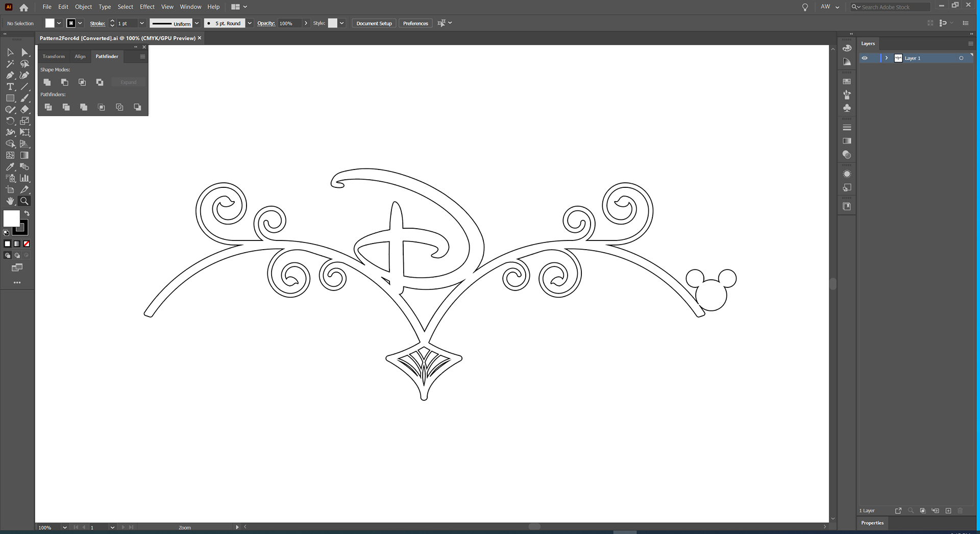Select the Eyedropper tool
980x534 pixels.
10,167
